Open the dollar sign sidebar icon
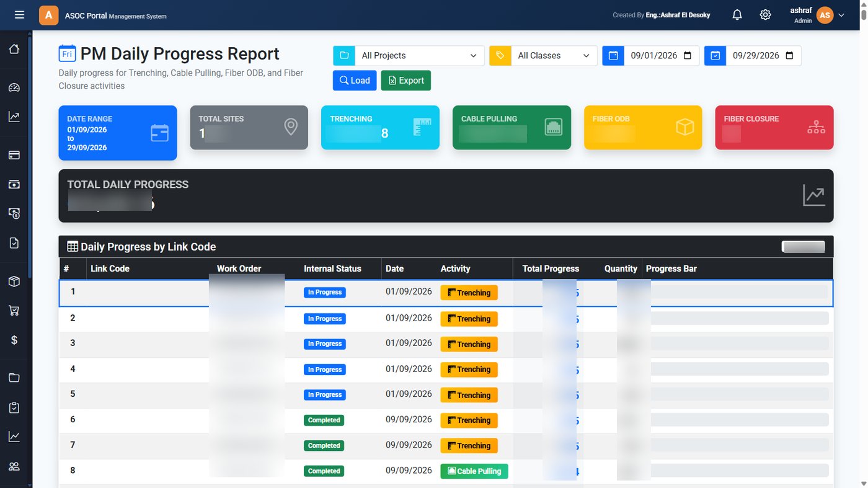The height and width of the screenshot is (488, 868). click(x=14, y=340)
